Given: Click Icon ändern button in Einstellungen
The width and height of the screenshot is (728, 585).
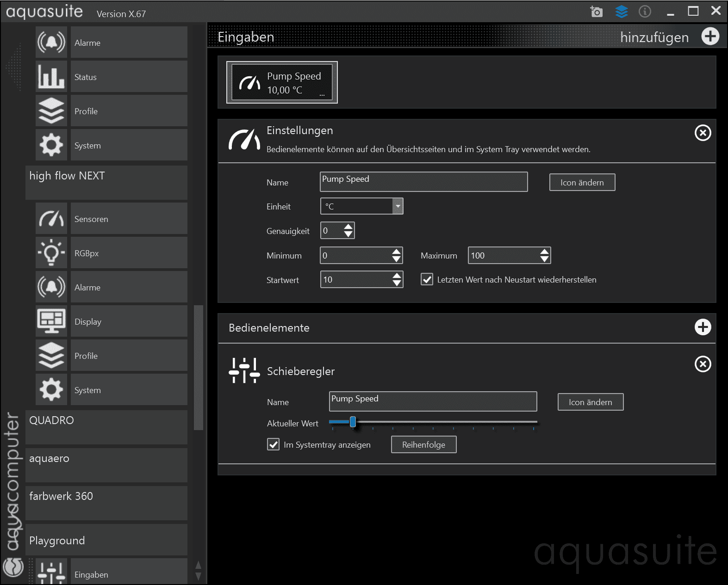Looking at the screenshot, I should point(582,182).
